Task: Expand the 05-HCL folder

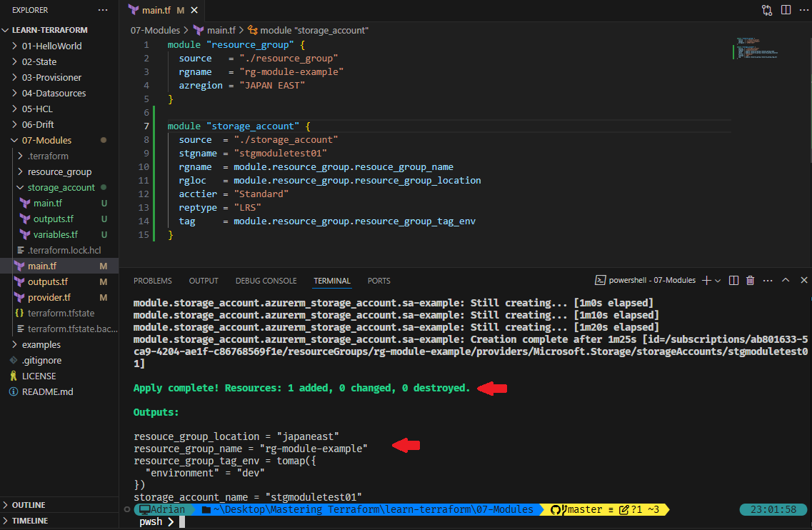Action: tap(14, 109)
